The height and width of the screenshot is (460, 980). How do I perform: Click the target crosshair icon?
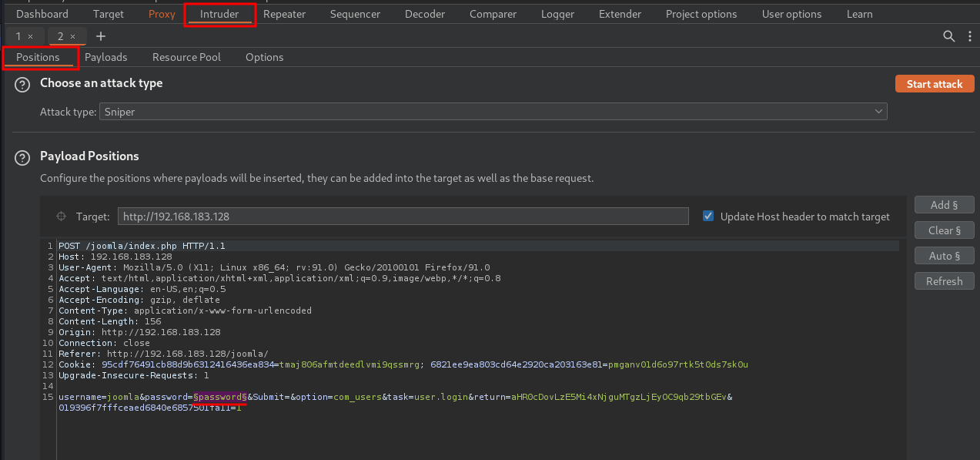(x=61, y=217)
